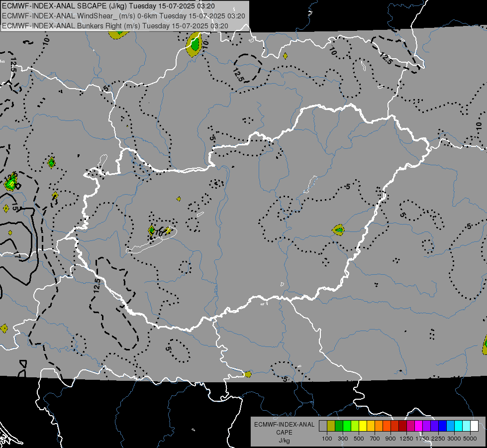The height and width of the screenshot is (448, 487).
Task: Click the CAPE label in the legend
Action: point(284,433)
